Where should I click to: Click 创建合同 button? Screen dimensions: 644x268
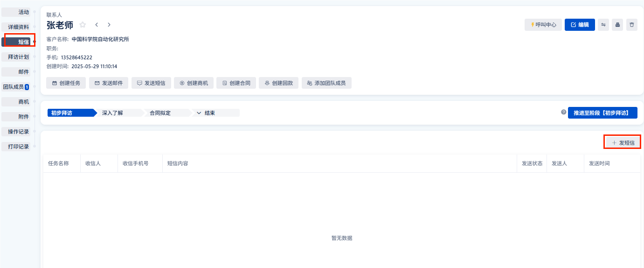[x=236, y=83]
